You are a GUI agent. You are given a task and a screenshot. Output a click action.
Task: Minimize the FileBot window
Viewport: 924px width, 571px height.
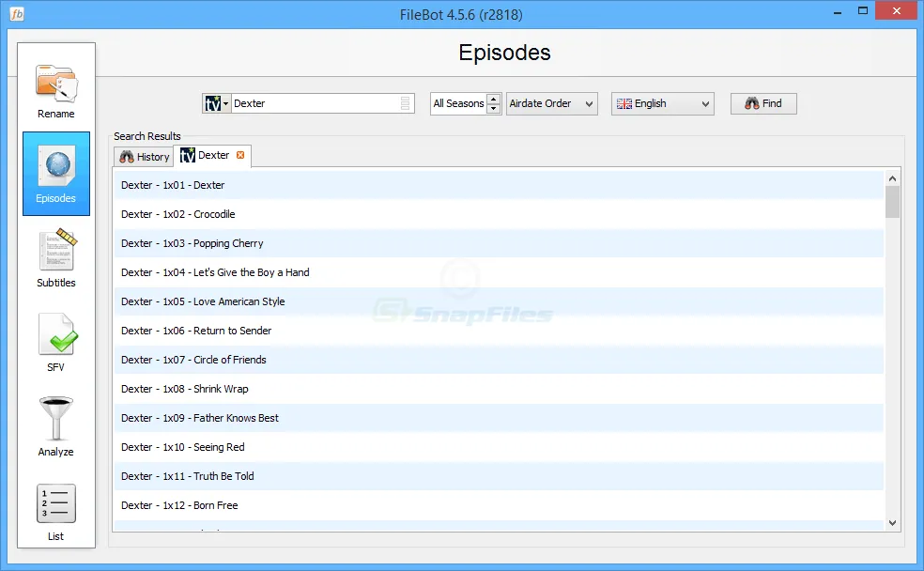pyautogui.click(x=838, y=12)
